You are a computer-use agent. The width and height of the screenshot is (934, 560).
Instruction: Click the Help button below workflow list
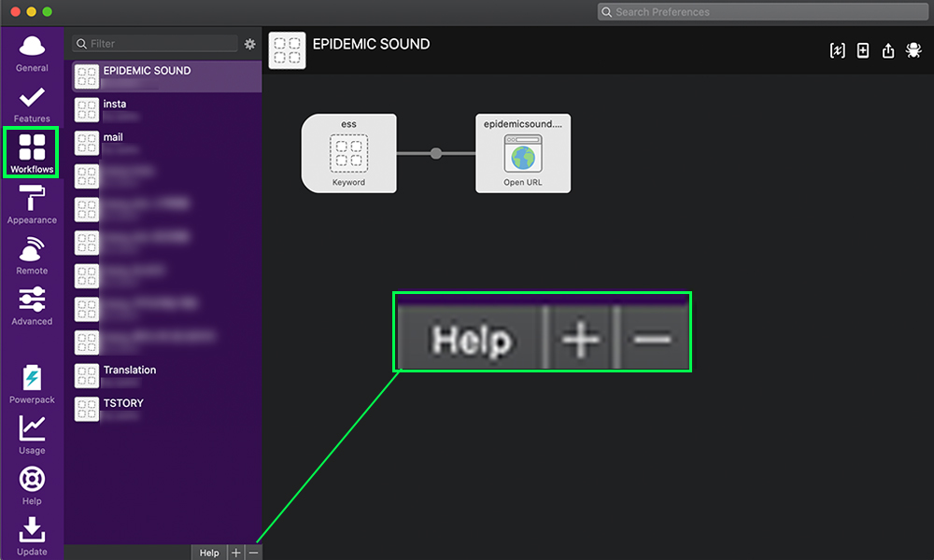coord(209,553)
